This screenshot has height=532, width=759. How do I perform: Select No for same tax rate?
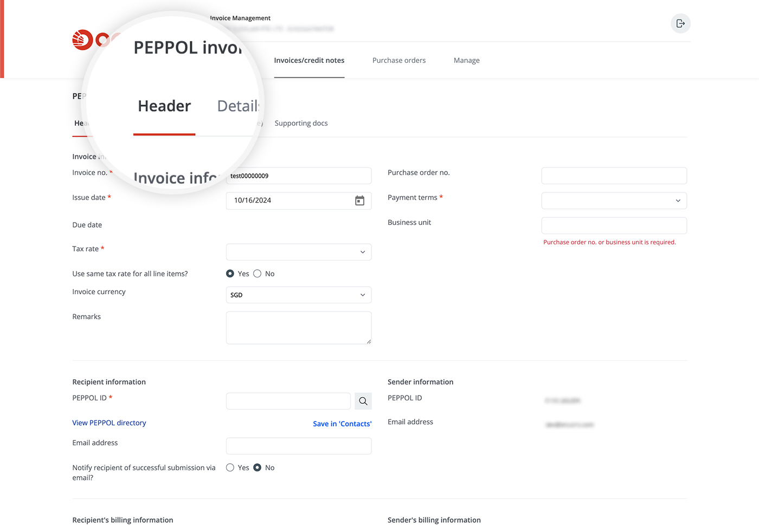click(x=257, y=274)
